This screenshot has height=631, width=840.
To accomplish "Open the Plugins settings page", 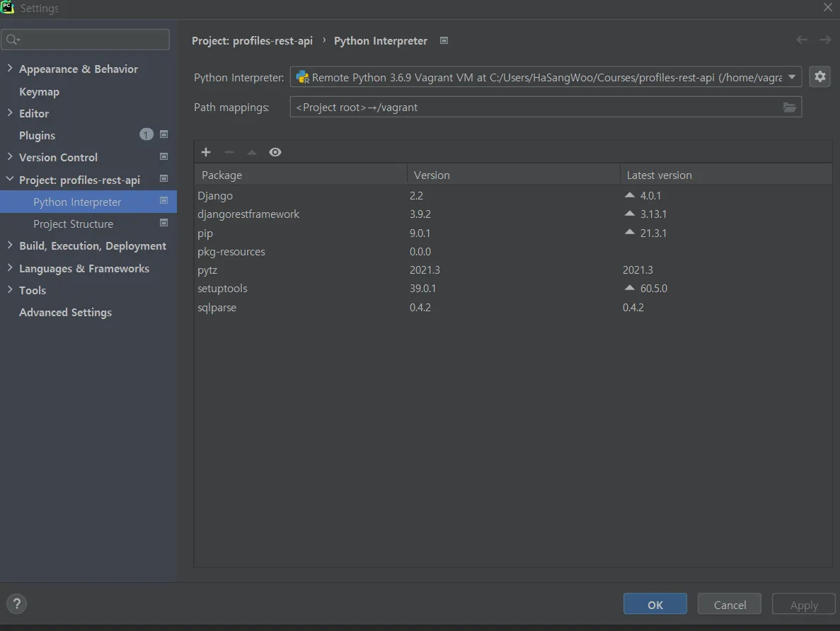I will tap(37, 136).
